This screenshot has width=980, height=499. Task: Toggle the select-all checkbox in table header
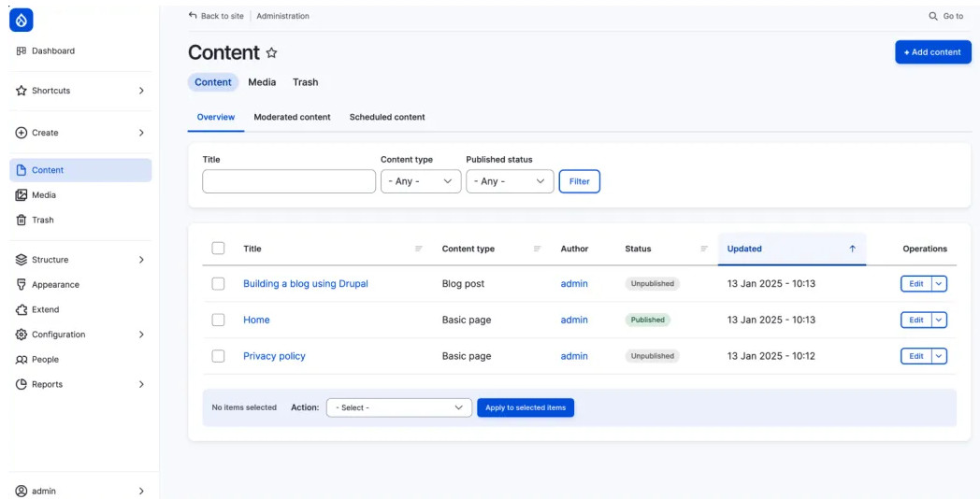click(x=218, y=249)
